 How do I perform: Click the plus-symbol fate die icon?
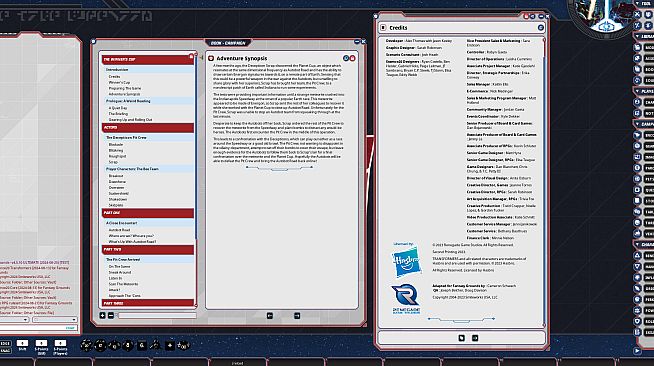170,345
